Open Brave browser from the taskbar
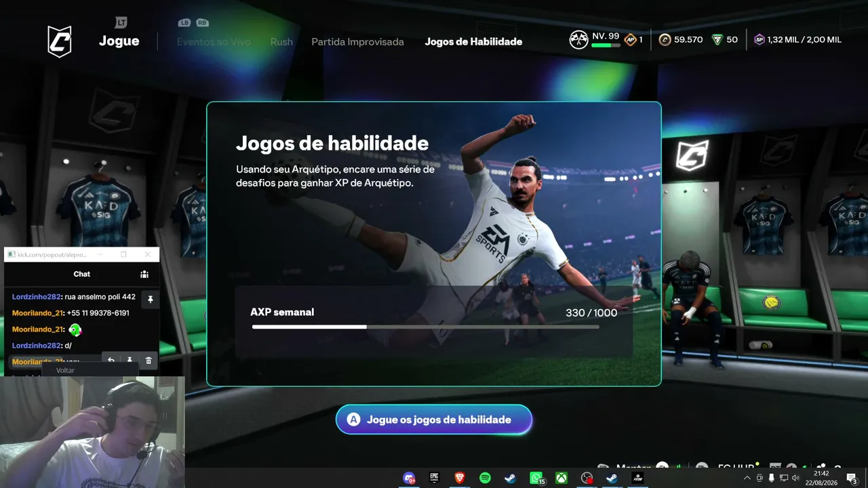Screen dimensions: 868x488 click(460, 478)
